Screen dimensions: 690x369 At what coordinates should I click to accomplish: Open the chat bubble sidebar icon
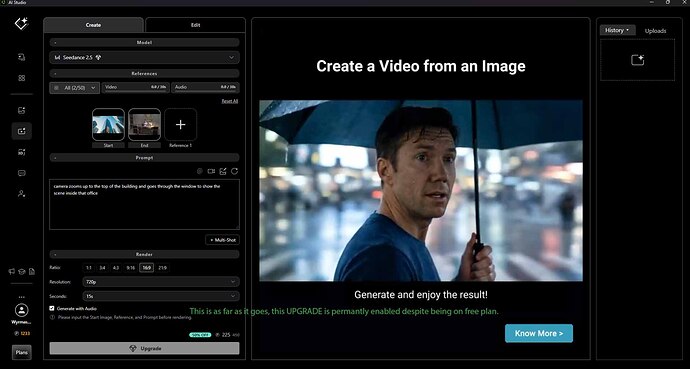21,173
